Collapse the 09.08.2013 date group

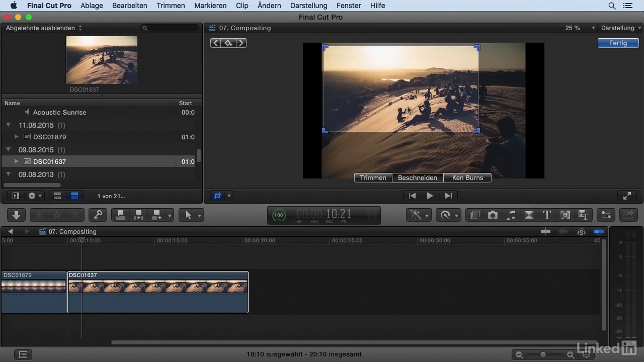[x=9, y=174]
